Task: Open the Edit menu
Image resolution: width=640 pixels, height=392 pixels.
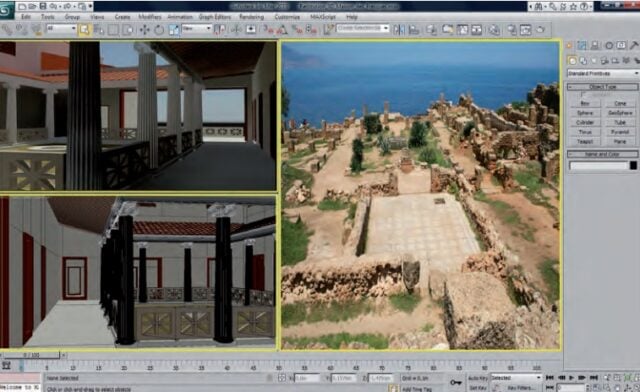Action: pyautogui.click(x=26, y=17)
